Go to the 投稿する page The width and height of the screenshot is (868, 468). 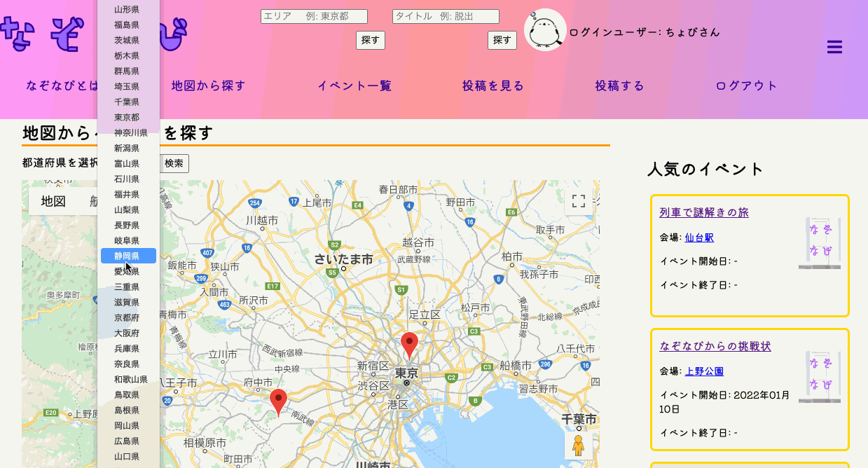pos(618,85)
